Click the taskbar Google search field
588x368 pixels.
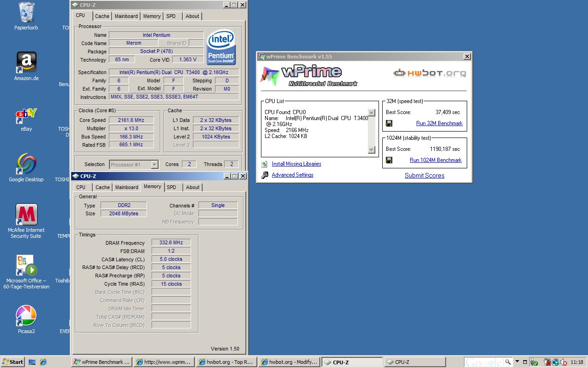pyautogui.click(x=484, y=362)
